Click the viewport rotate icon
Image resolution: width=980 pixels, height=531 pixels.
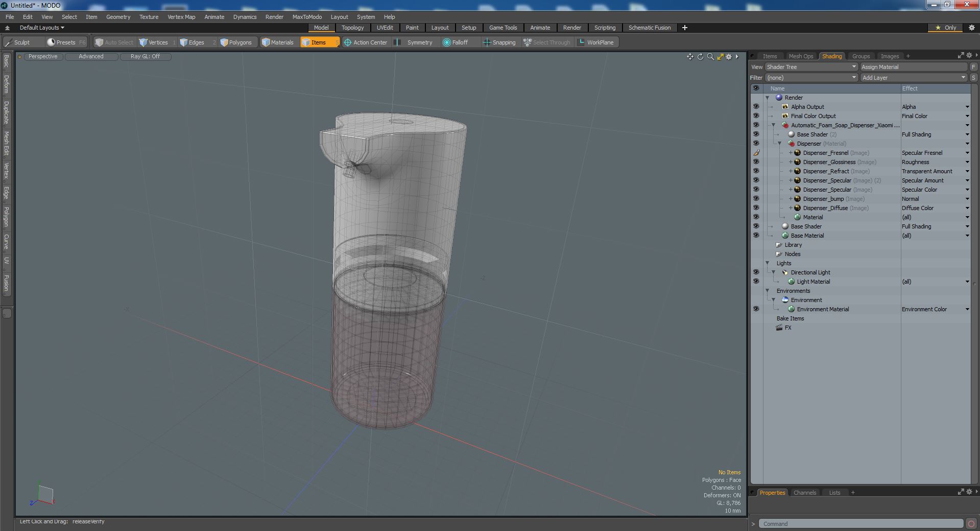click(x=700, y=57)
